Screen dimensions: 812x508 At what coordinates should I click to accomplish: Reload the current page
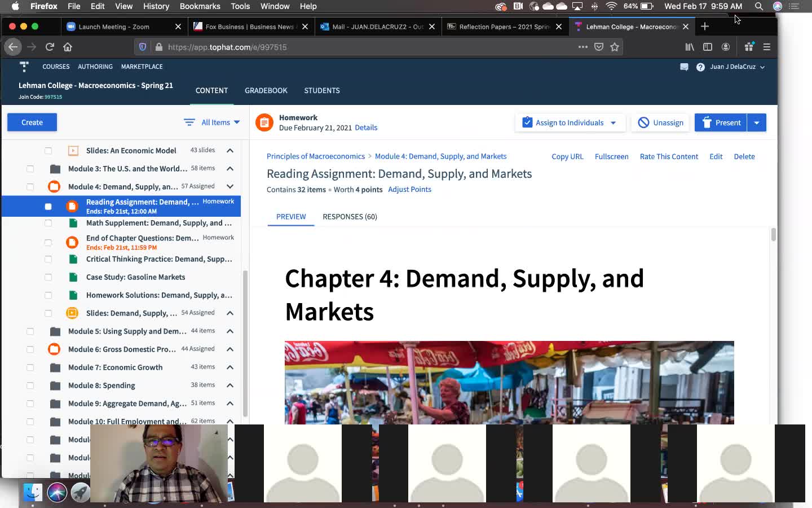point(50,47)
